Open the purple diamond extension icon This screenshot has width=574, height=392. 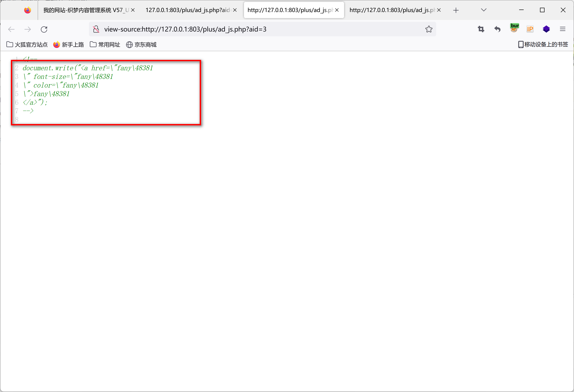pos(546,29)
